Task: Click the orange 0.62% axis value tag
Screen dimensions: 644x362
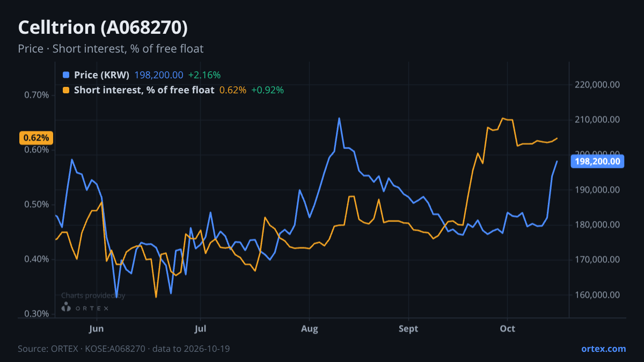Action: coord(36,138)
